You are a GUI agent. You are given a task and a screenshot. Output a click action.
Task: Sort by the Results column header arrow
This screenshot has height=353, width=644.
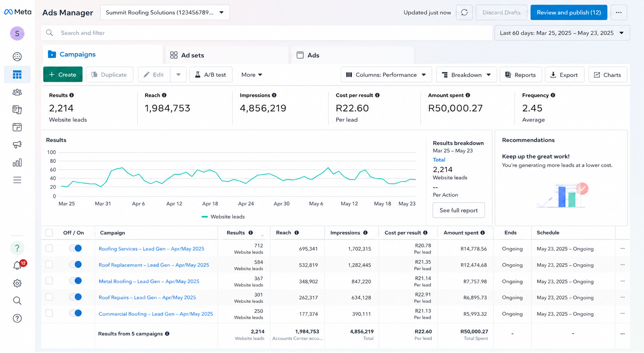click(262, 235)
